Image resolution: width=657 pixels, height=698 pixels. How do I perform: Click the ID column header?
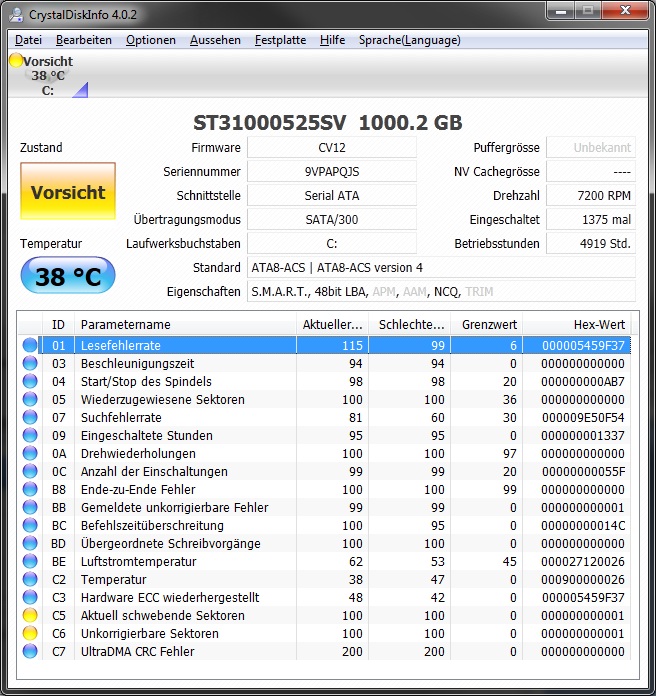pos(58,325)
